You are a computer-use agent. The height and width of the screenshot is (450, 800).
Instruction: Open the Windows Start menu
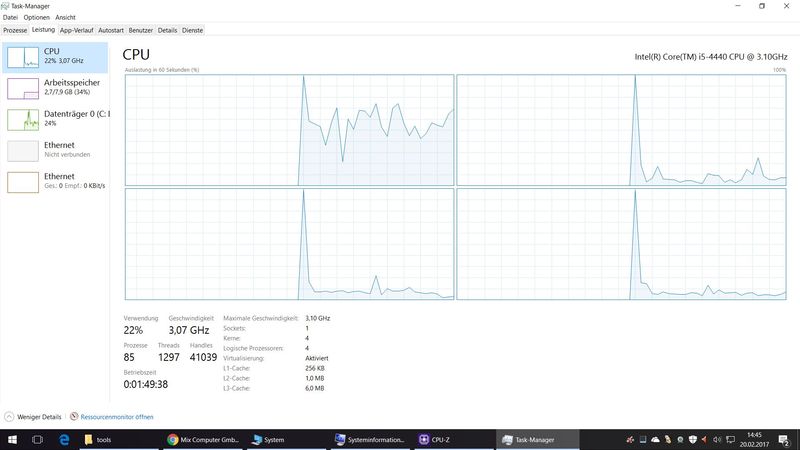tap(12, 439)
